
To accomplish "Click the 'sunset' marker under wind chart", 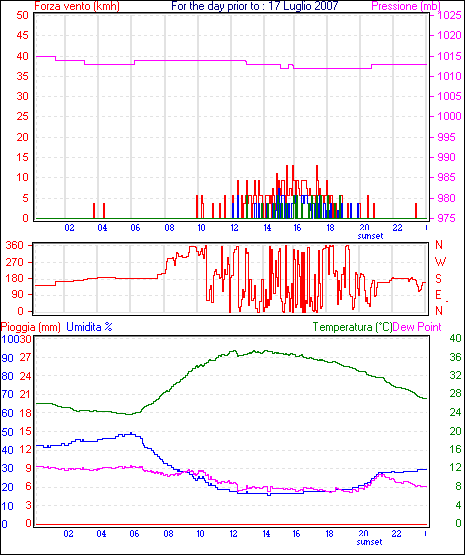I will pos(370,236).
